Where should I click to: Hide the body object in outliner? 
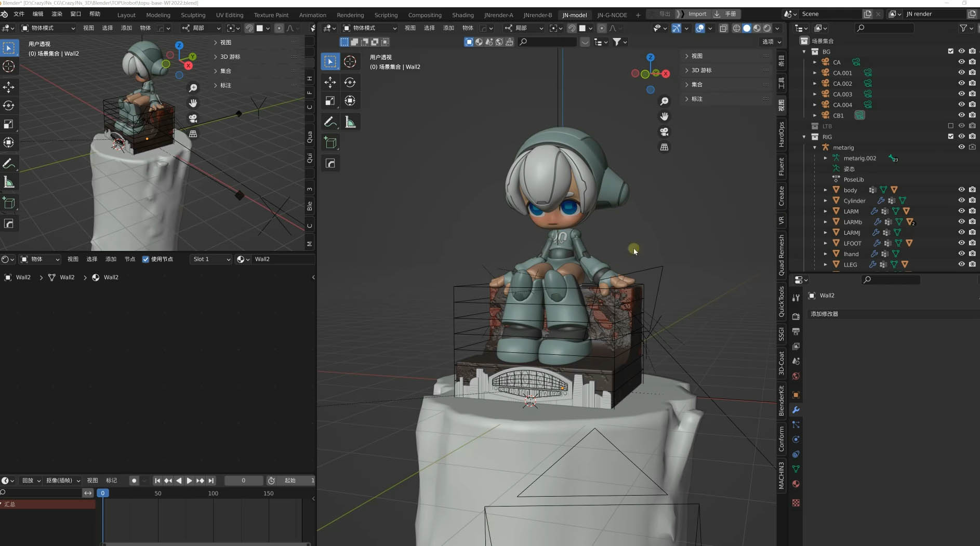click(961, 190)
